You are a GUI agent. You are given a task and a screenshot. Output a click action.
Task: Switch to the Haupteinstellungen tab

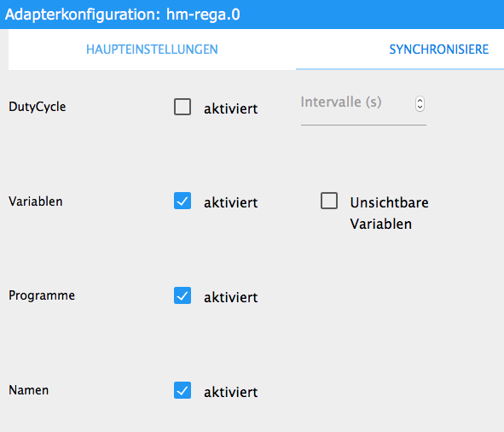click(152, 50)
